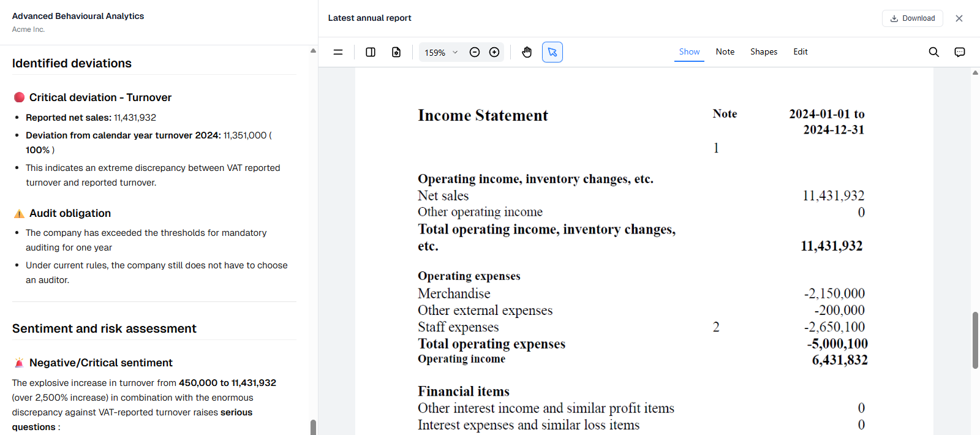Click the Critical deviation - Turnover heading
The width and height of the screenshot is (980, 435).
point(100,97)
